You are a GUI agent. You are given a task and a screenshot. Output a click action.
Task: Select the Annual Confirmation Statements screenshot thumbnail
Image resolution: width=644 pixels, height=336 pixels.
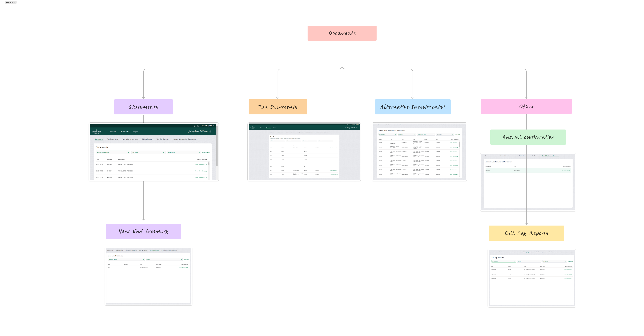[528, 182]
